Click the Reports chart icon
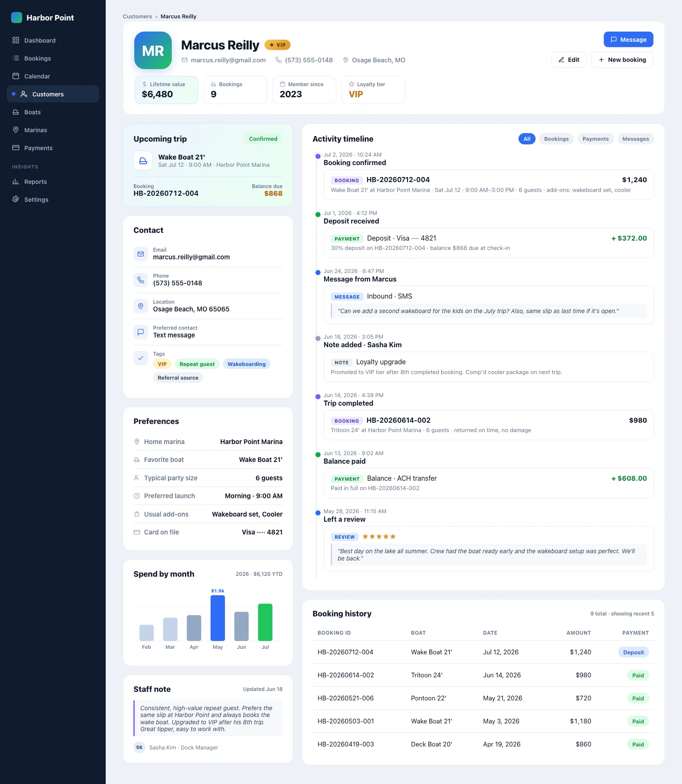 click(16, 181)
